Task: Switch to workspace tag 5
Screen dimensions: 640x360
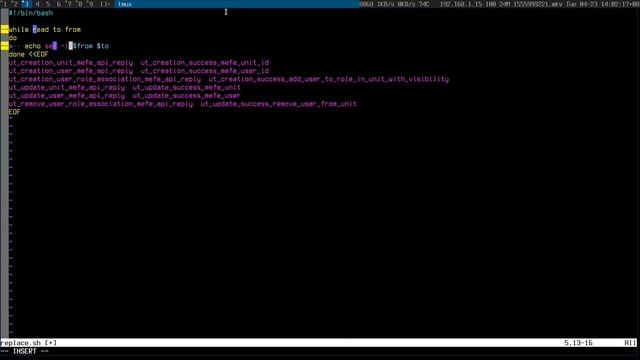Action: tap(48, 4)
